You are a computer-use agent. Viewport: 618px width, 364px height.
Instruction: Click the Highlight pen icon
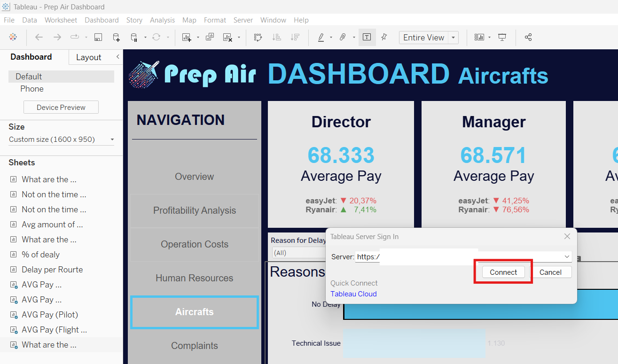point(321,37)
